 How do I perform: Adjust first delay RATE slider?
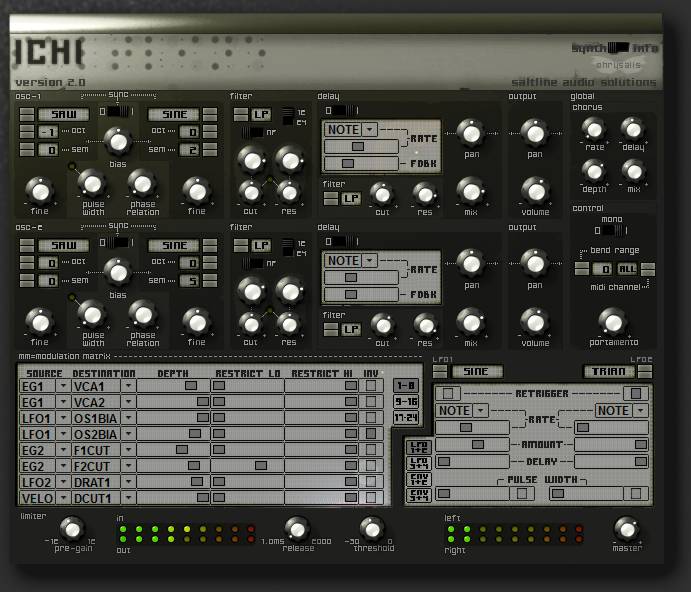362,146
